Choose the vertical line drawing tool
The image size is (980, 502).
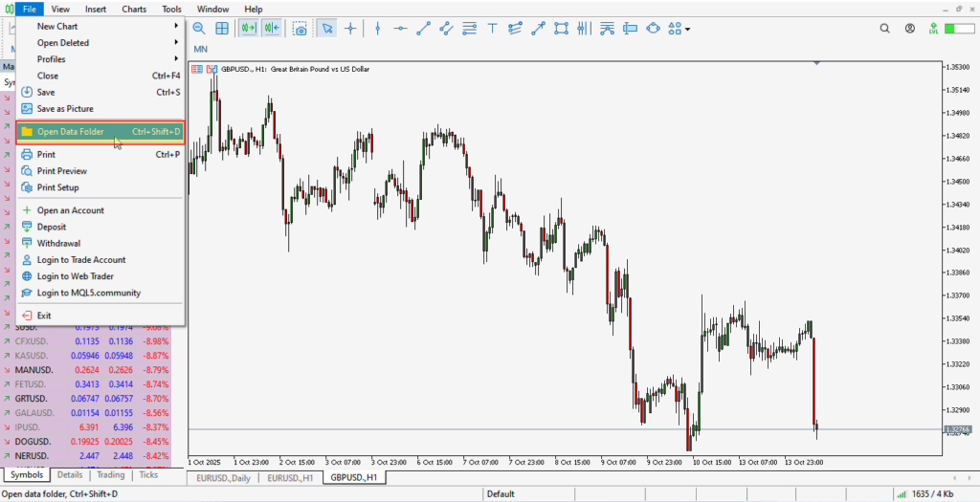(377, 29)
